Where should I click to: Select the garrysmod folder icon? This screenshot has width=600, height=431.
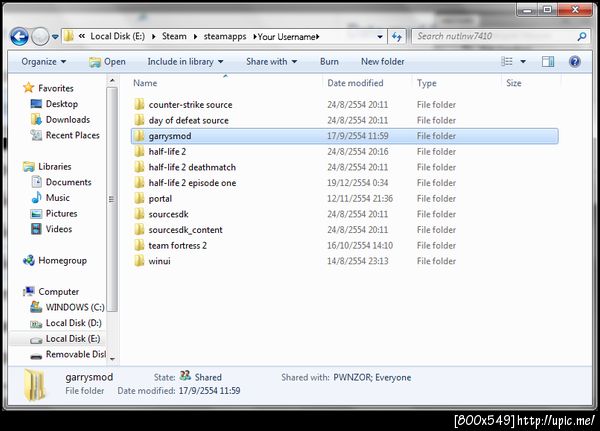click(139, 136)
